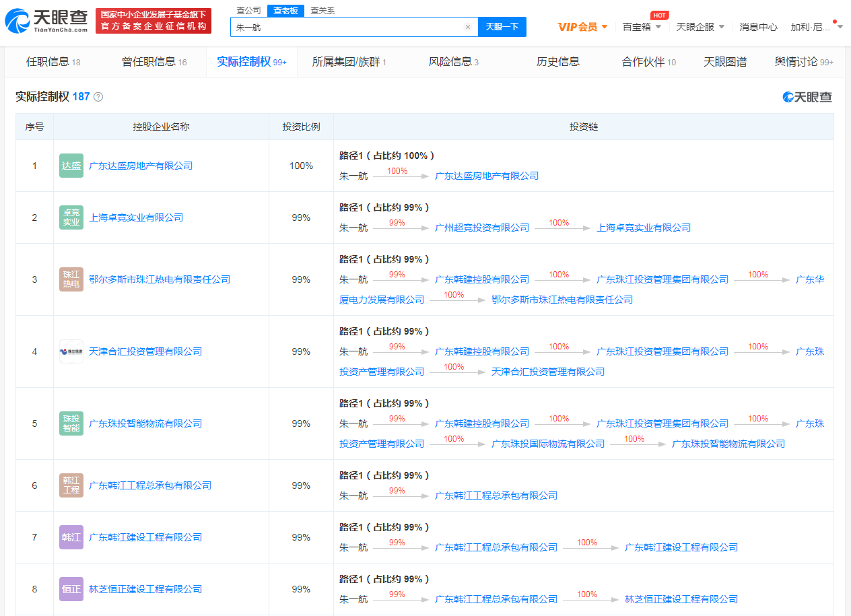
Task: Switch to the 查关系 search tab
Action: point(322,11)
